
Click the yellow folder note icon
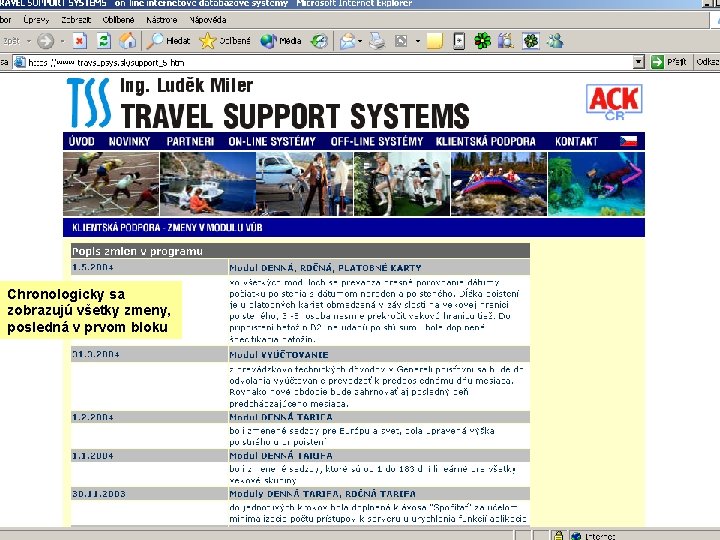[x=434, y=41]
